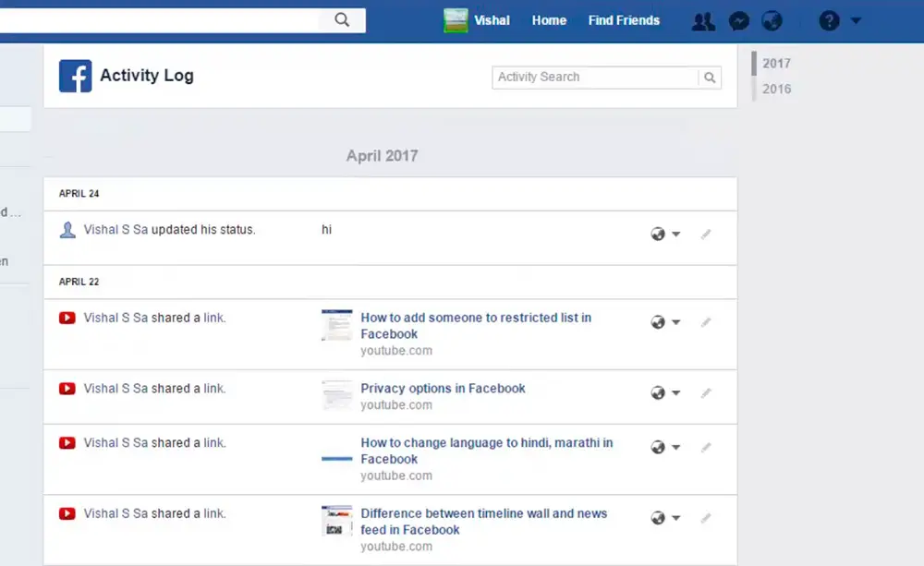Open the account menu arrow in top bar
The height and width of the screenshot is (566, 924).
856,20
